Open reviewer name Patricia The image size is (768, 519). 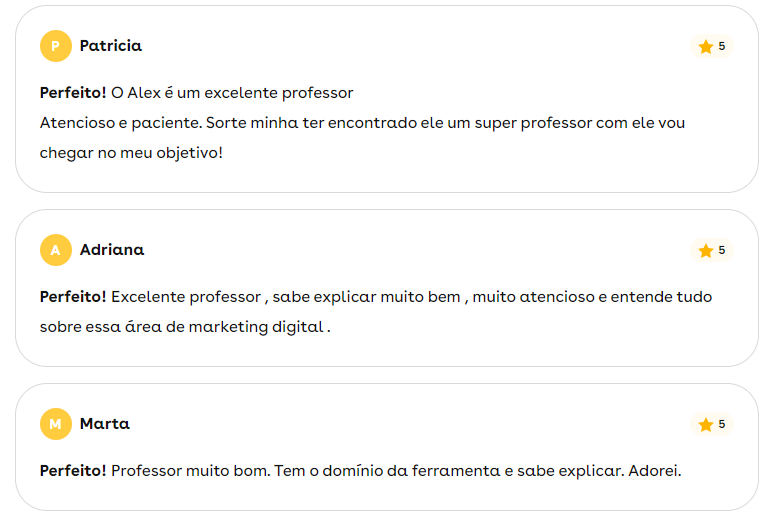[111, 46]
